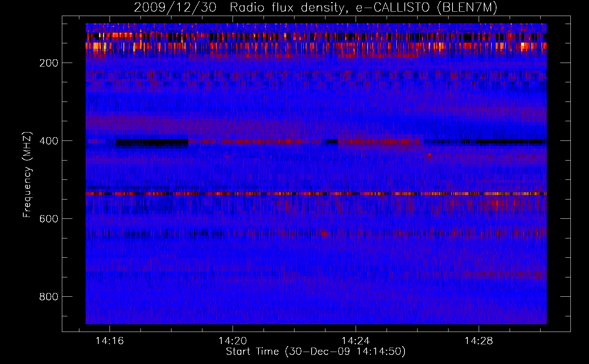Click the 400 frequency tick label

tap(49, 141)
